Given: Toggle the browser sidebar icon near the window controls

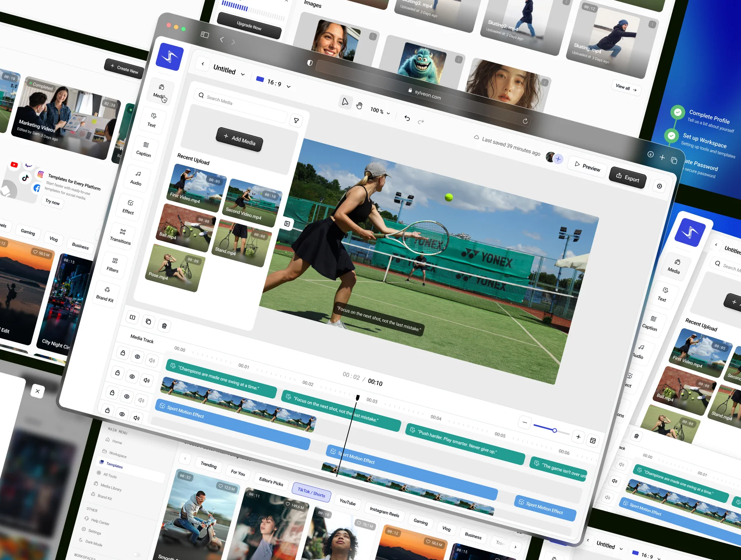Looking at the screenshot, I should (x=205, y=35).
